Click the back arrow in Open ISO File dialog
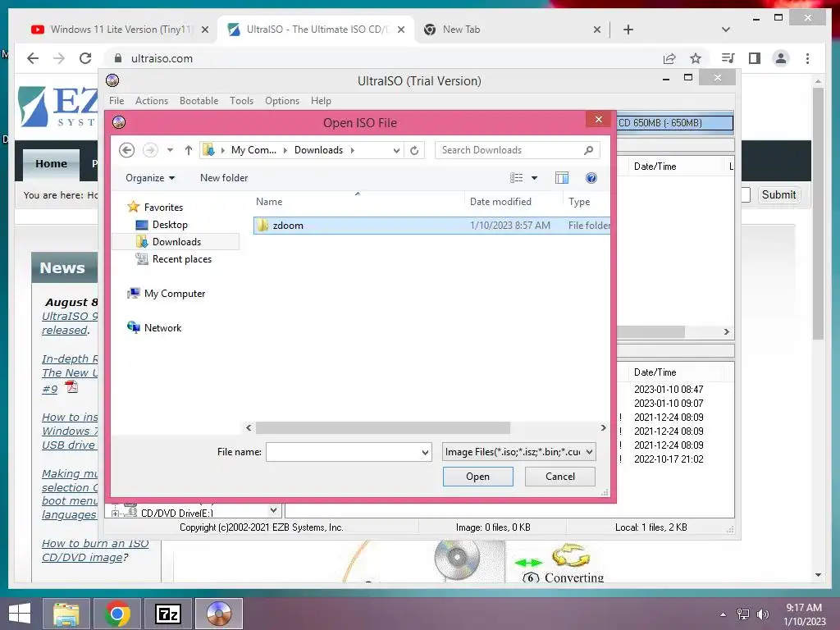Screen dimensions: 840x630 pos(127,150)
